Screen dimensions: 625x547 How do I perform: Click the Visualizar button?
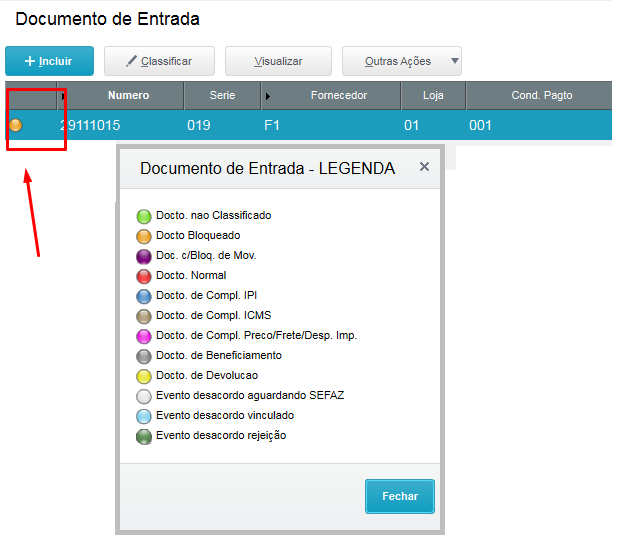click(278, 61)
